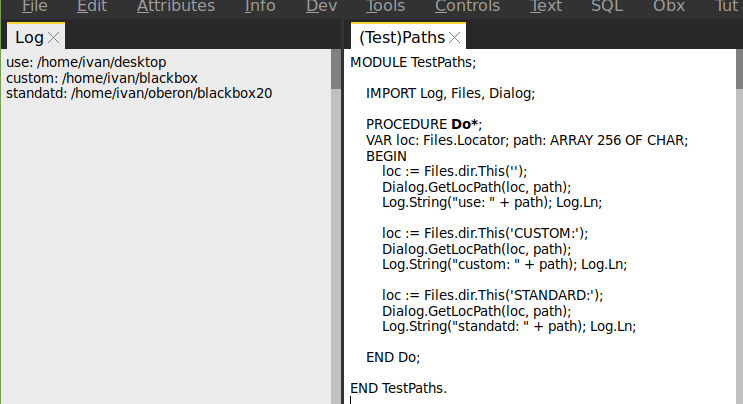Screen dimensions: 743x404
Task: Open the Attributes menu
Action: (x=176, y=6)
